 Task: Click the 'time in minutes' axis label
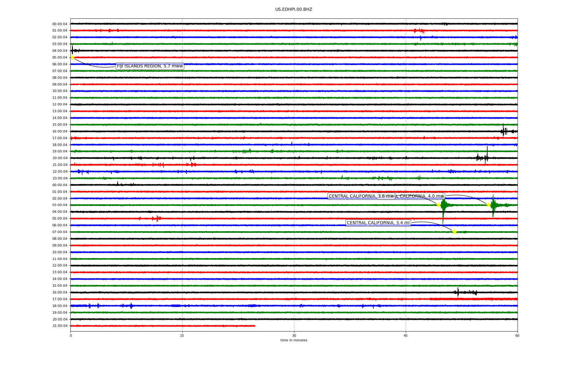click(294, 340)
